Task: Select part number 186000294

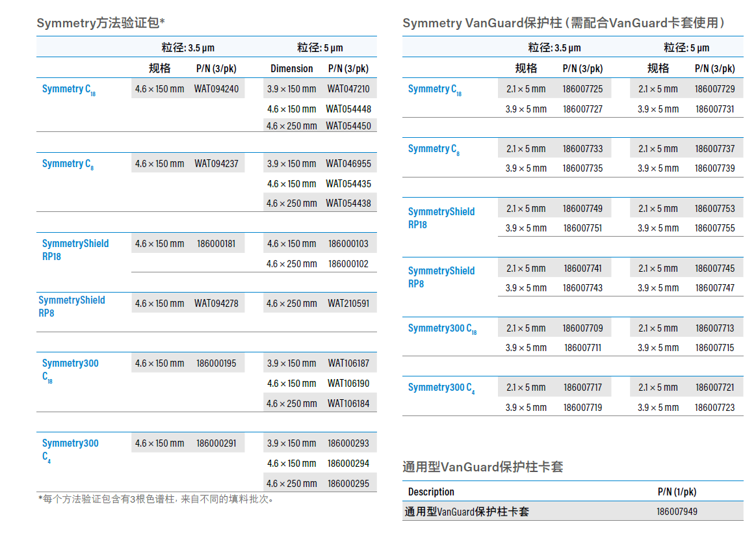Action: 348,464
